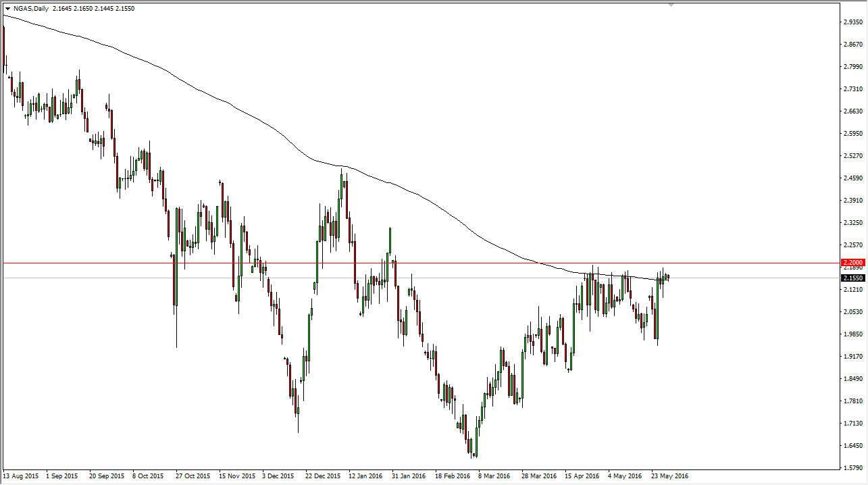This screenshot has width=868, height=485.
Task: Click the 2.2570 price axis label
Action: coord(852,245)
